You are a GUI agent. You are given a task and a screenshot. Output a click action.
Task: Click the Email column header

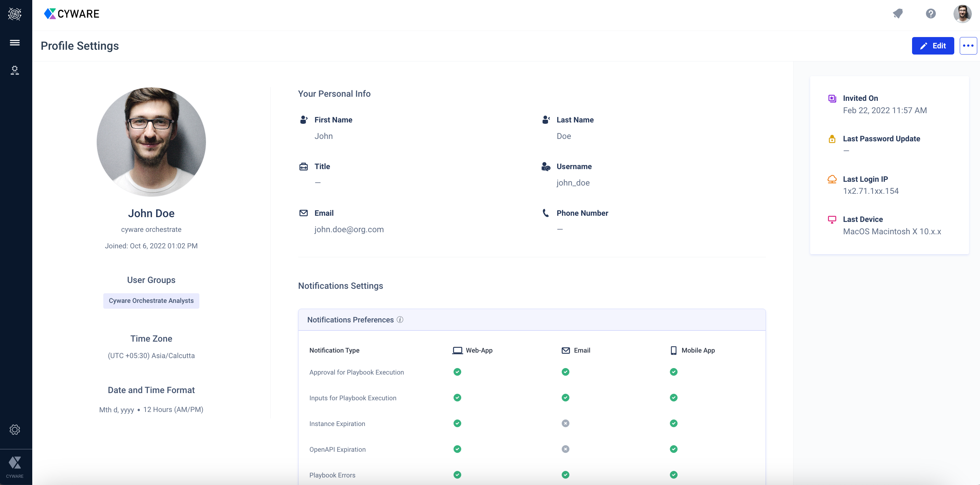point(576,350)
